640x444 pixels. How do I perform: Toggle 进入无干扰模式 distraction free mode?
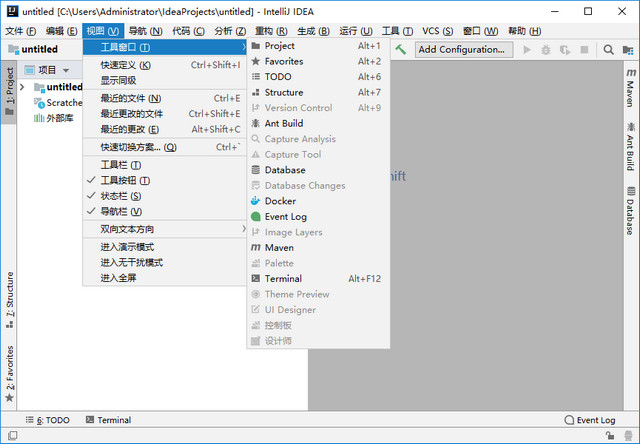pyautogui.click(x=164, y=262)
